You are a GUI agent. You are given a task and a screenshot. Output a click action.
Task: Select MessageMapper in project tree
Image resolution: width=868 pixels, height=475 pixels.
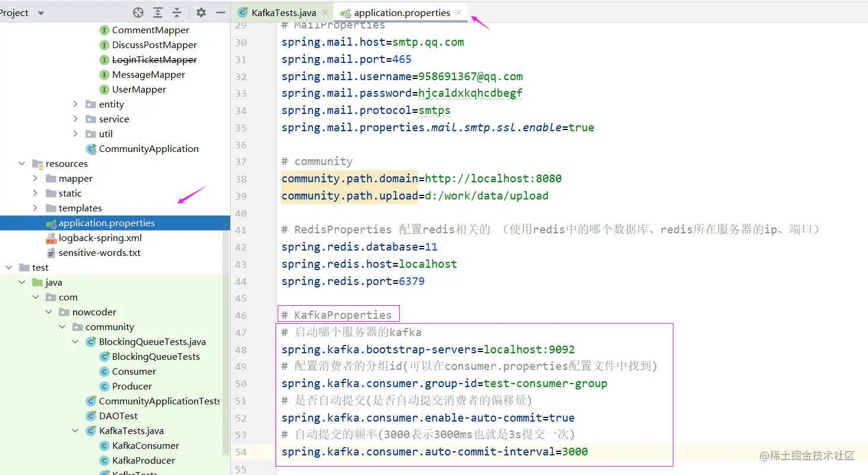tap(148, 75)
